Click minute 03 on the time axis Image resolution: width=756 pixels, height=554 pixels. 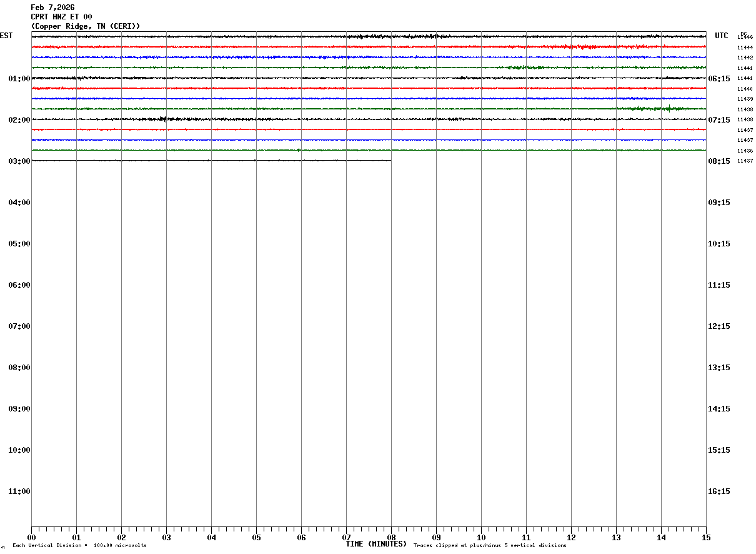166,538
